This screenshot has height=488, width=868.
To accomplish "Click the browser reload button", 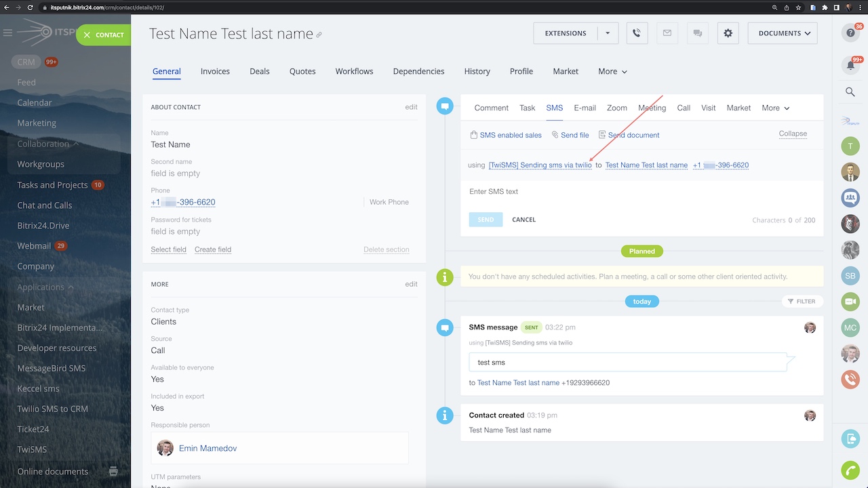I will tap(31, 7).
